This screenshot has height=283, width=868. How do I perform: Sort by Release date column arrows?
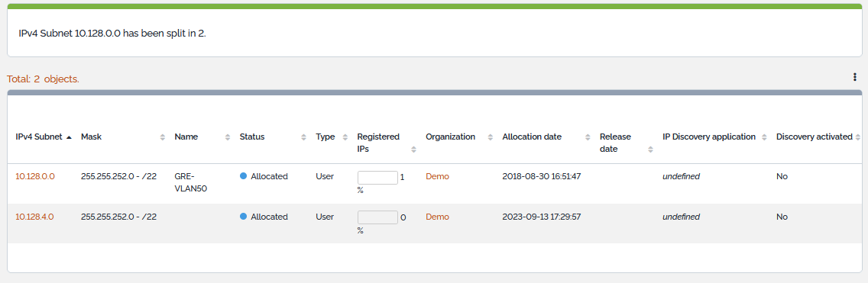tap(651, 150)
